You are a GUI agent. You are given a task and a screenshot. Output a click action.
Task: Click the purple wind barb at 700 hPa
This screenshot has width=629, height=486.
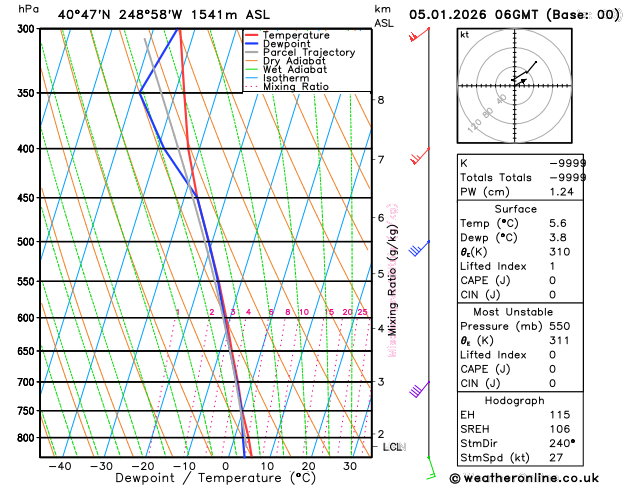point(419,389)
